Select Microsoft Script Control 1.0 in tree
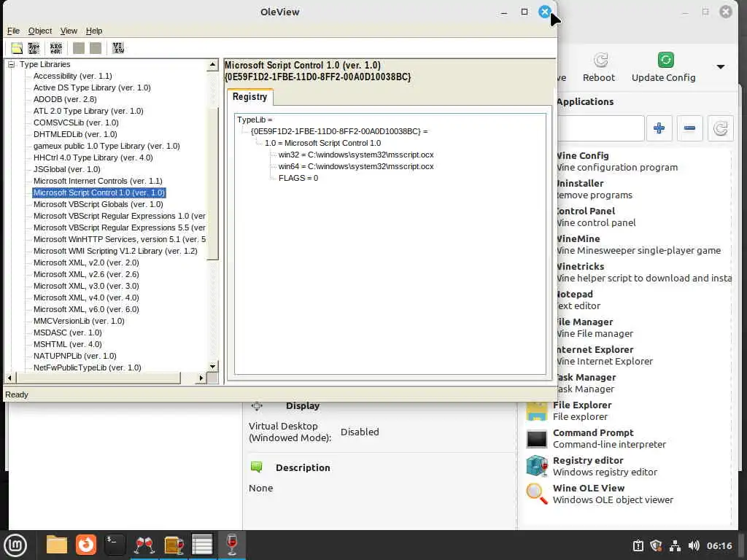This screenshot has width=747, height=560. (x=99, y=192)
